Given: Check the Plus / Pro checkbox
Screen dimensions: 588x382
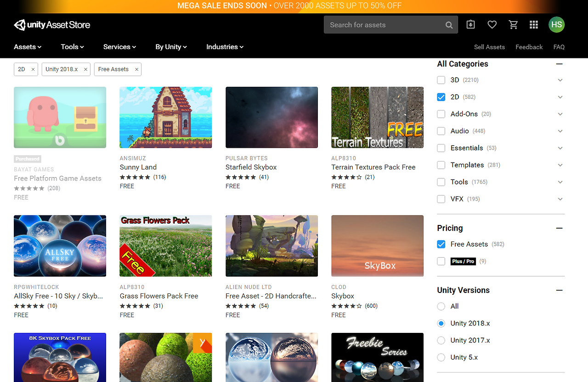Looking at the screenshot, I should [441, 261].
